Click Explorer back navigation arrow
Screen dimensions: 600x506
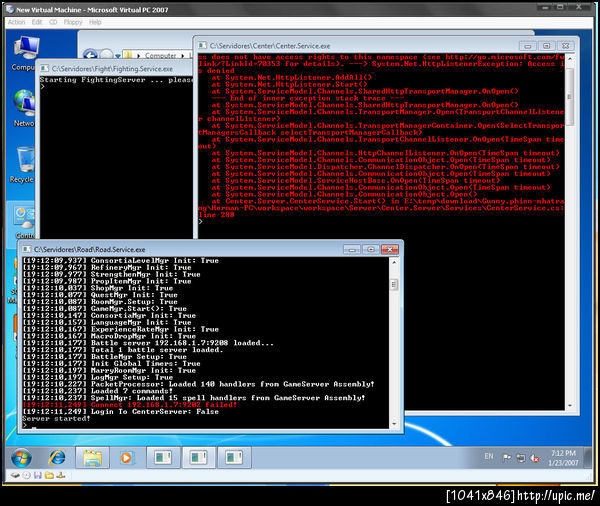pyautogui.click(x=90, y=55)
